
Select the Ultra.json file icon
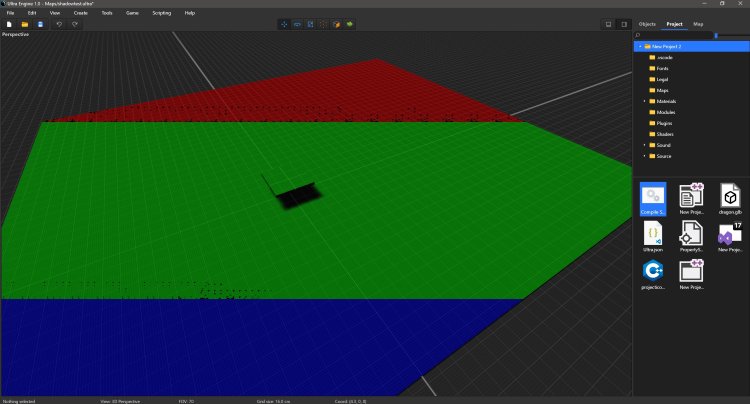(651, 238)
